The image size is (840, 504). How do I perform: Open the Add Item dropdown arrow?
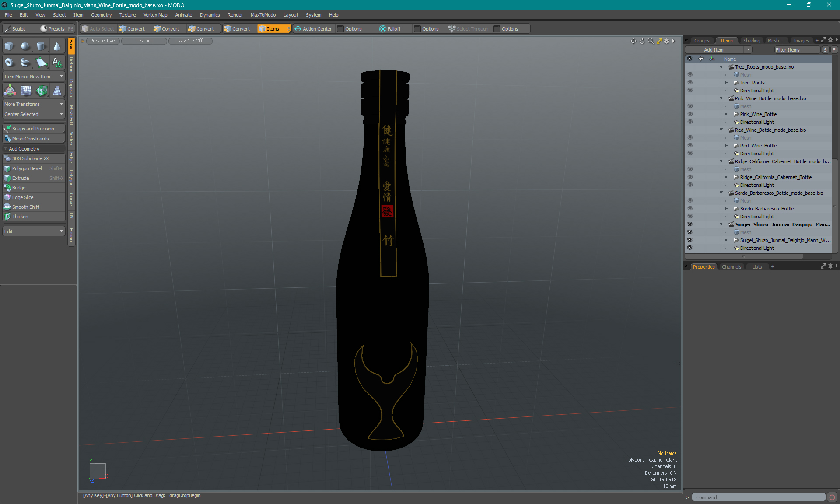click(749, 50)
